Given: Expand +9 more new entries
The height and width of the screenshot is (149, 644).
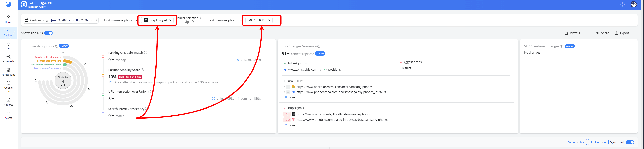Looking at the screenshot, I should coord(289,97).
